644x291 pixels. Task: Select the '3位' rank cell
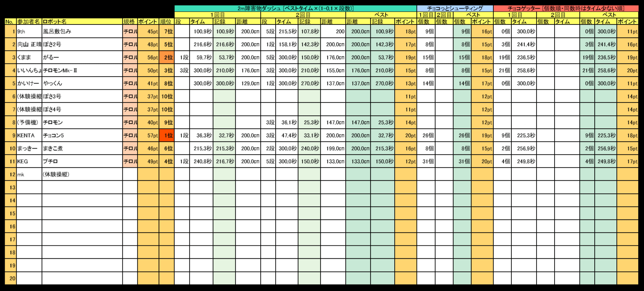pos(167,70)
